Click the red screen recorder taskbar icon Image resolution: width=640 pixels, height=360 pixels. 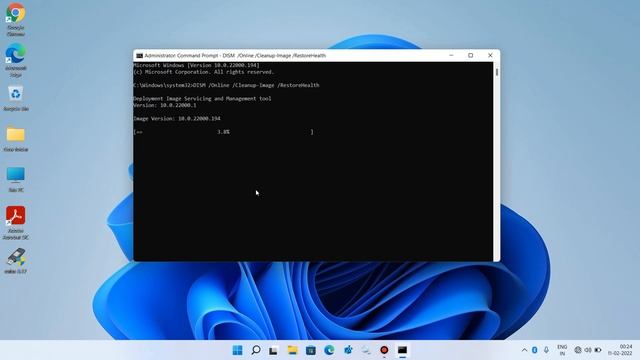(x=384, y=350)
